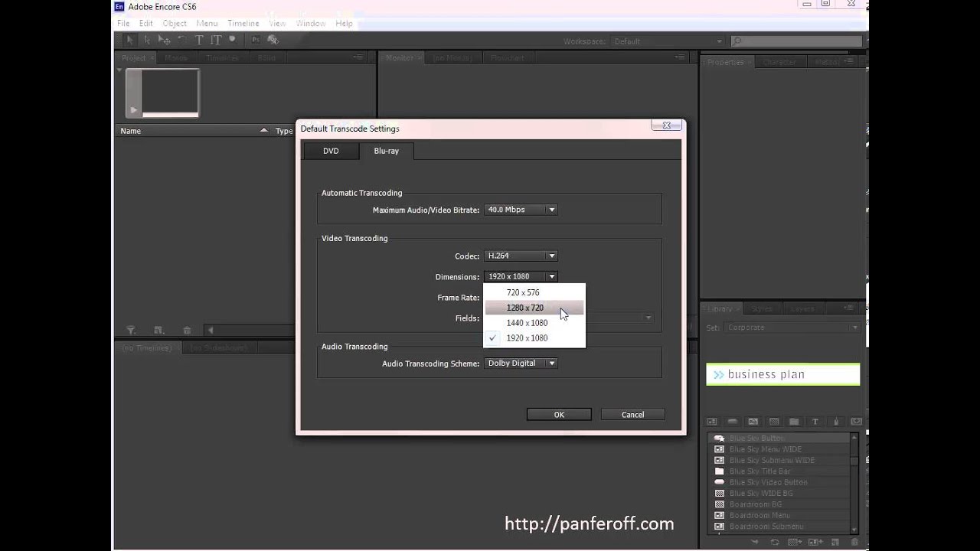Click the Workspace search field
980x551 pixels.
[795, 41]
